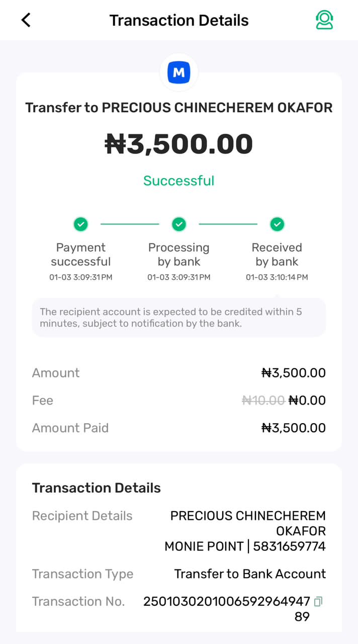Tap the Amount Paid value
358x644 pixels.
click(x=294, y=428)
